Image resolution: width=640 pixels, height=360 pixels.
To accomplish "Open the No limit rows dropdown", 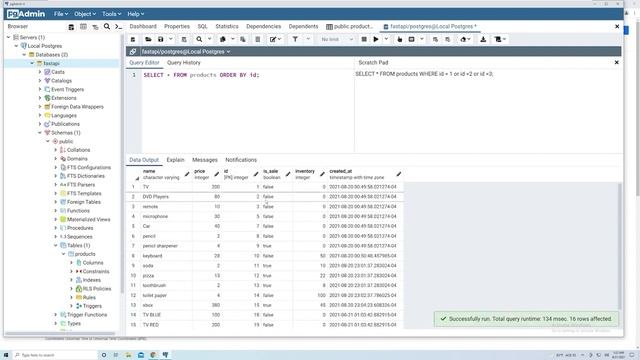I will pyautogui.click(x=336, y=39).
